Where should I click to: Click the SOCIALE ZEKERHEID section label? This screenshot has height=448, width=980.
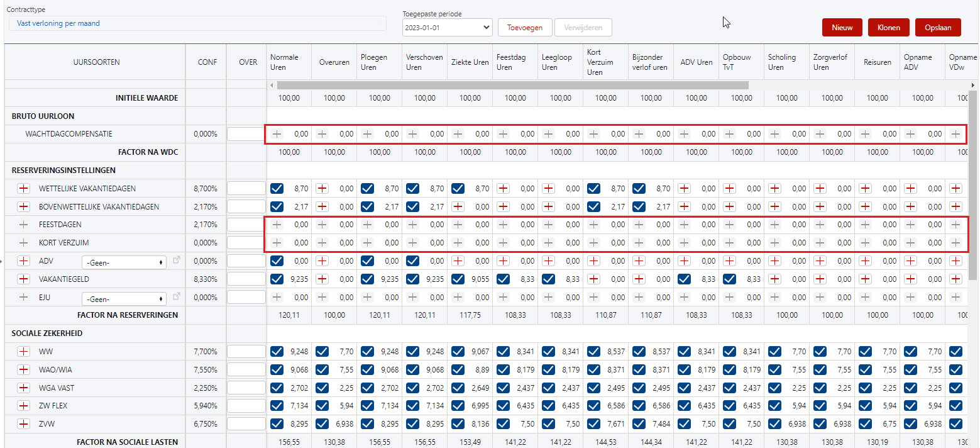tap(47, 333)
